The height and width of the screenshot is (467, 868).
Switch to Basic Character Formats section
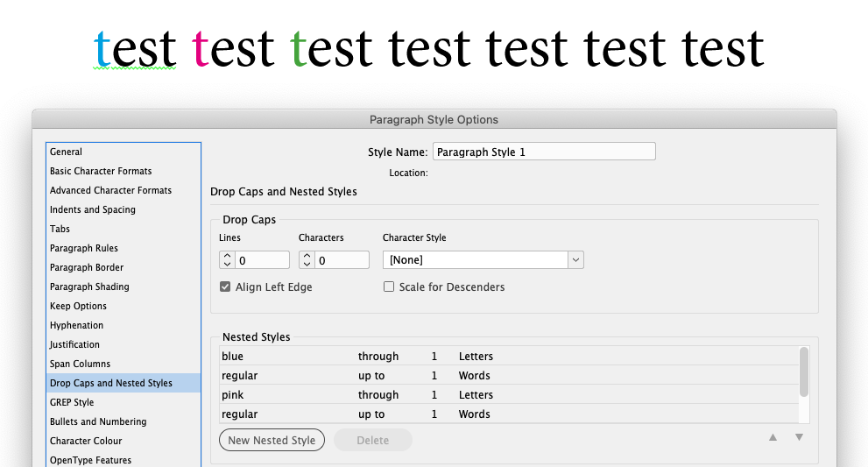[101, 171]
